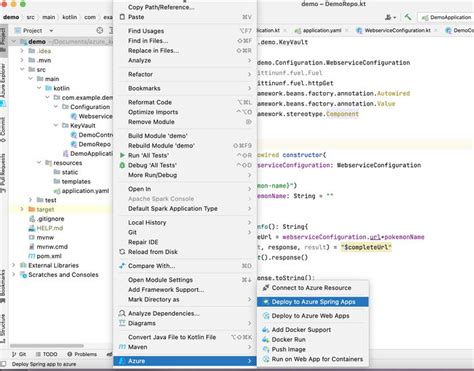Viewport: 474px width, 371px height.
Task: Expand the target folder
Action: 22,209
